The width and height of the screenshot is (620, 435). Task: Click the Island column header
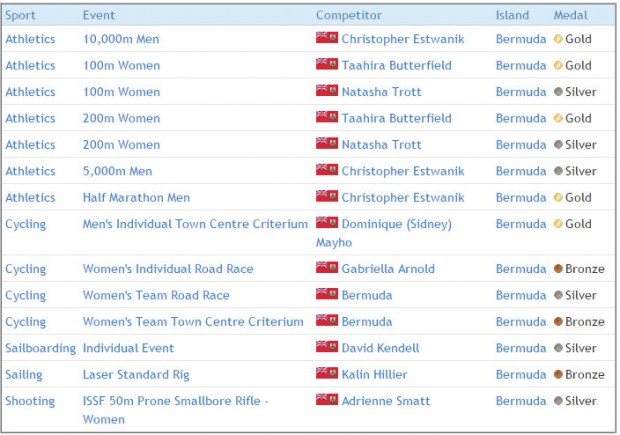pos(512,15)
